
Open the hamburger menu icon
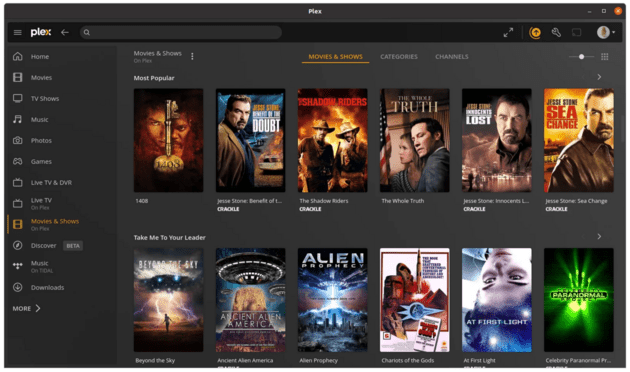pyautogui.click(x=18, y=33)
